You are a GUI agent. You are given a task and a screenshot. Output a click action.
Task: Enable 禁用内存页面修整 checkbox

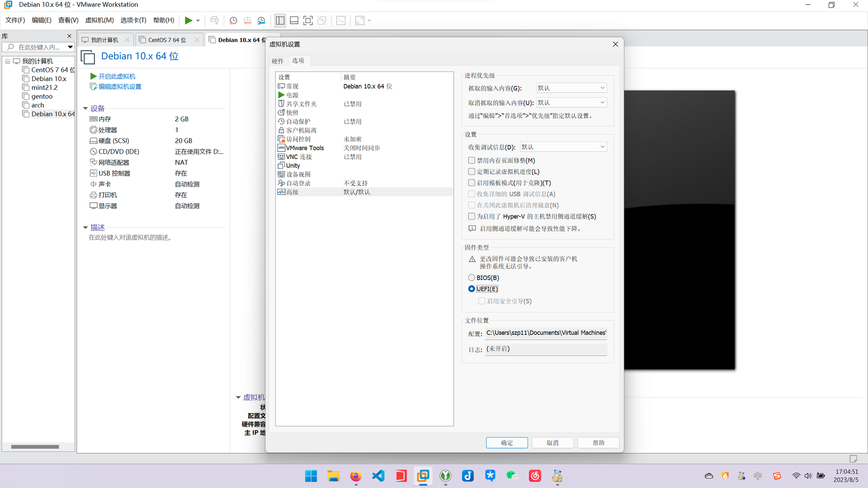(x=472, y=160)
